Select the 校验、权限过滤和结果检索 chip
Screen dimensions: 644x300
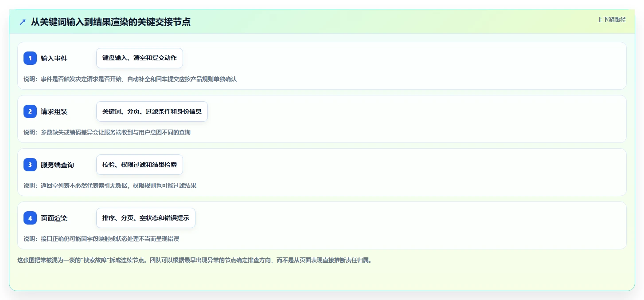click(140, 165)
